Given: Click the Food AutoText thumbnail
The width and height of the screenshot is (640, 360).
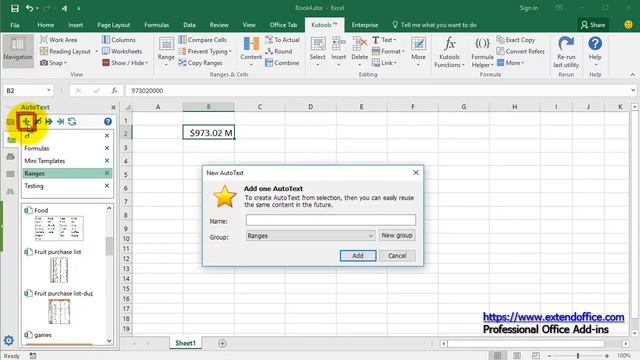Looking at the screenshot, I should [59, 228].
